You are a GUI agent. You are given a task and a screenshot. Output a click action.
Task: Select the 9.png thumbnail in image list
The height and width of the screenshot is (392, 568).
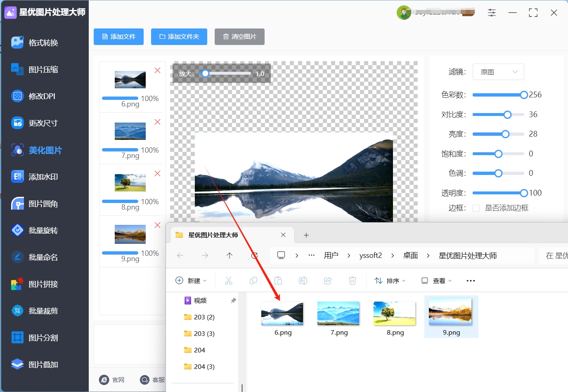pyautogui.click(x=130, y=234)
